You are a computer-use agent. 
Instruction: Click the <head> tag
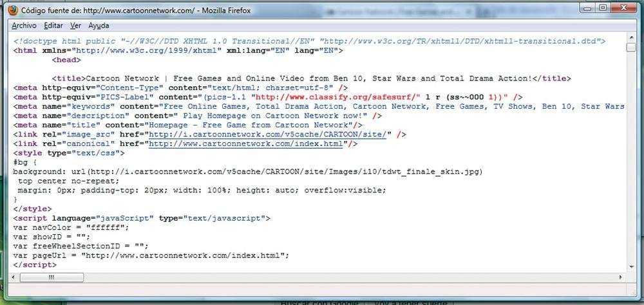66,60
